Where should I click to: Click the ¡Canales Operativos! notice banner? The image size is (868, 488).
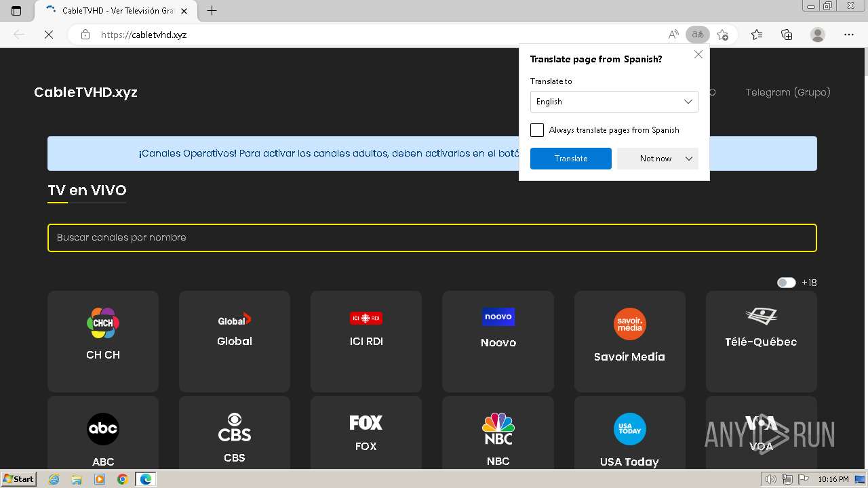432,153
